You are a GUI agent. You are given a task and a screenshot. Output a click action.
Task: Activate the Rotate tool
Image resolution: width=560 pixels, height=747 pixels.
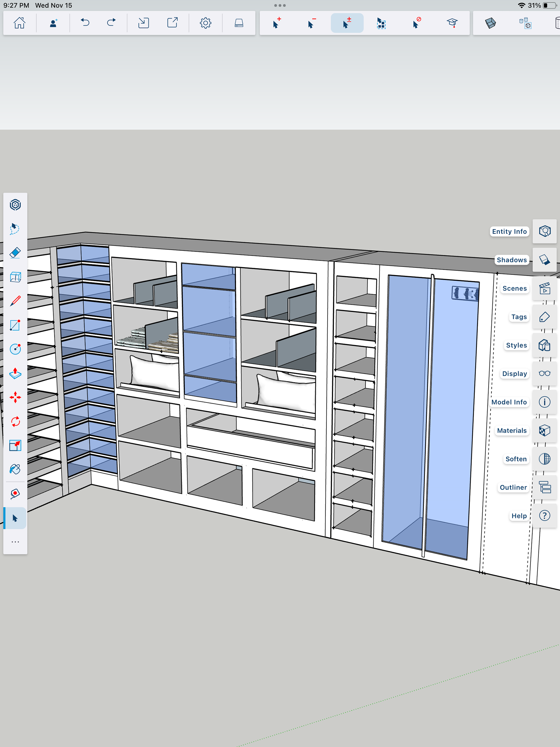pyautogui.click(x=15, y=421)
